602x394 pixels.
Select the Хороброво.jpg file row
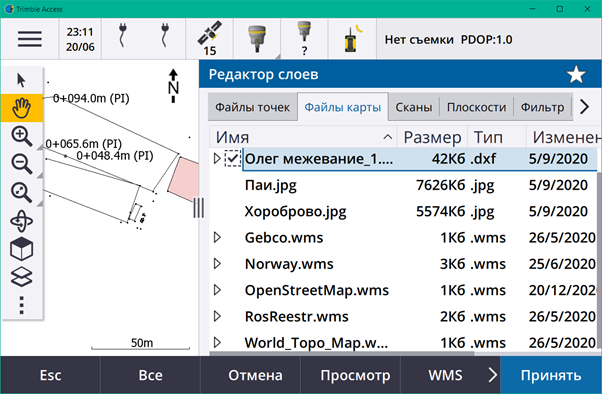point(403,211)
